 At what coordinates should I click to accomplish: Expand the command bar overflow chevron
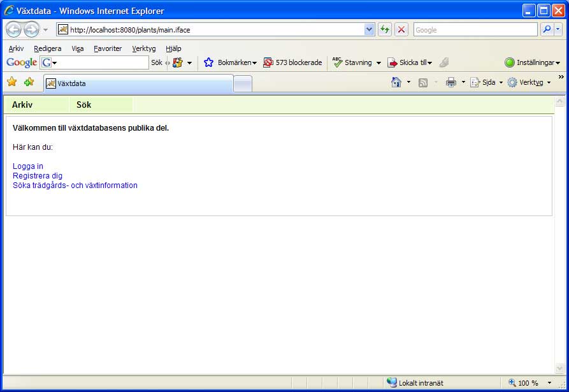click(561, 77)
